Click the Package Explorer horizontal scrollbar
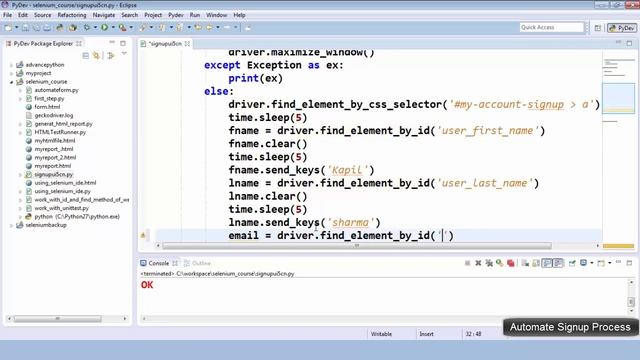The image size is (640, 360). click(58, 319)
